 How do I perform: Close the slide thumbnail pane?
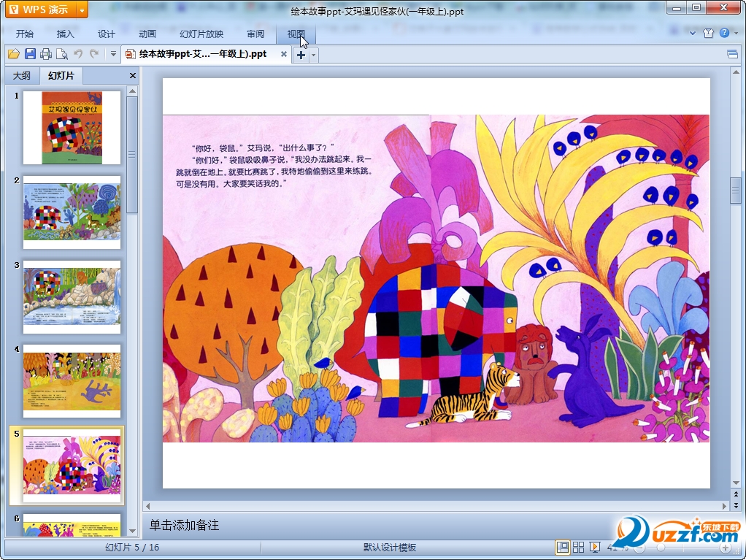click(133, 76)
